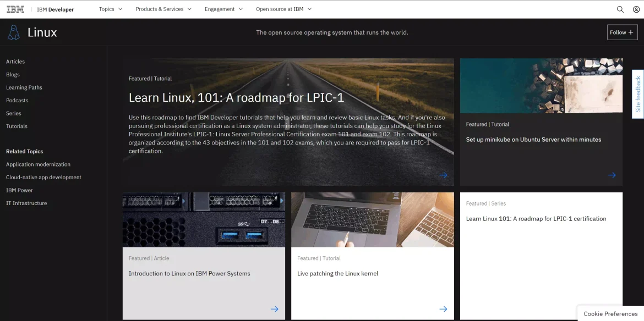This screenshot has height=321, width=644.
Task: Click arrow on Live patching kernel card
Action: (x=443, y=309)
